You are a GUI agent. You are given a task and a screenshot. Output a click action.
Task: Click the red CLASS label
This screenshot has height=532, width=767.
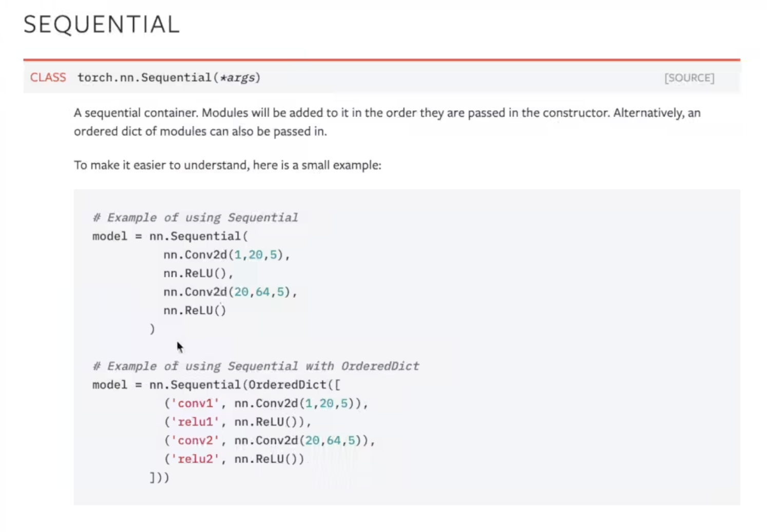click(x=48, y=78)
